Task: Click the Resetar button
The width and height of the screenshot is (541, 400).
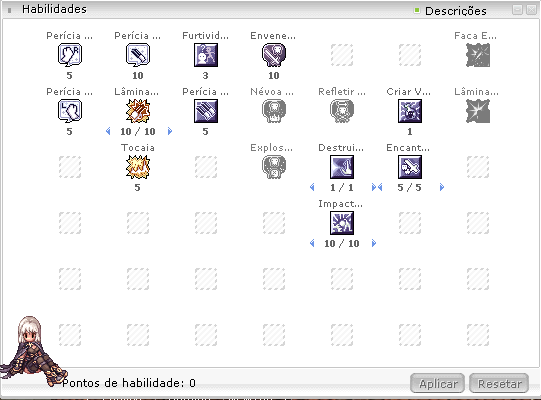Action: point(499,383)
